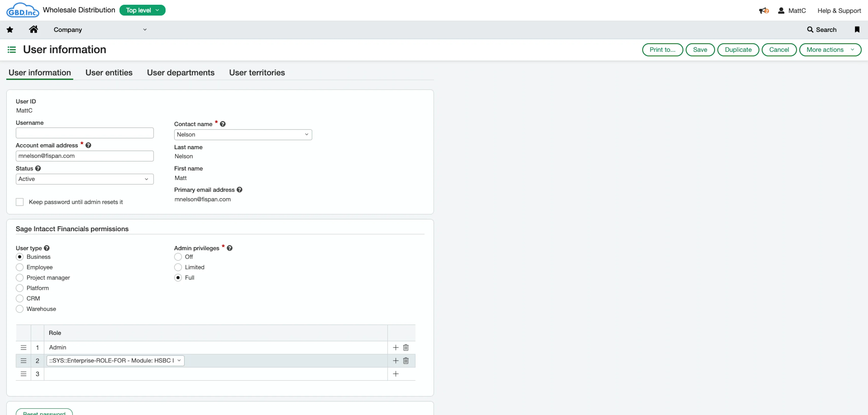Screen dimensions: 868x415
Task: Click the Cancel button
Action: click(x=779, y=50)
